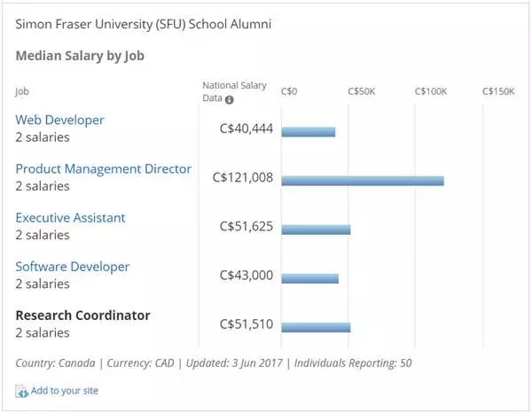Click the Software Developer salary bar
Image resolution: width=532 pixels, height=413 pixels.
pos(309,278)
